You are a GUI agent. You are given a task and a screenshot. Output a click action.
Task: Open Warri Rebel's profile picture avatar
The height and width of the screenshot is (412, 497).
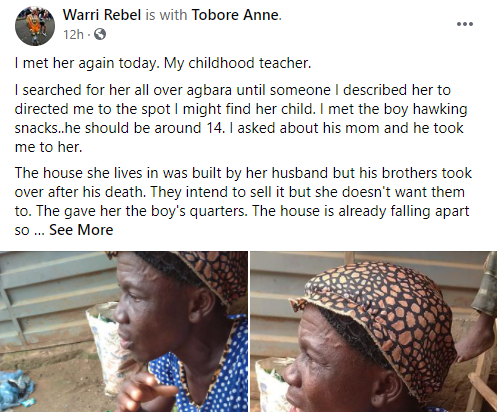click(x=35, y=26)
